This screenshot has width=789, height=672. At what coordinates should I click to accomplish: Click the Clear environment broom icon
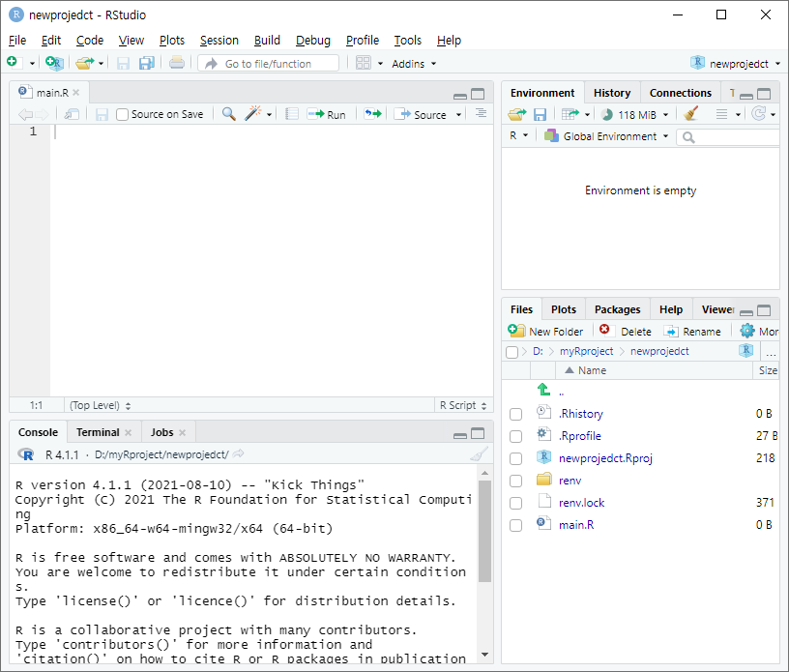point(691,114)
